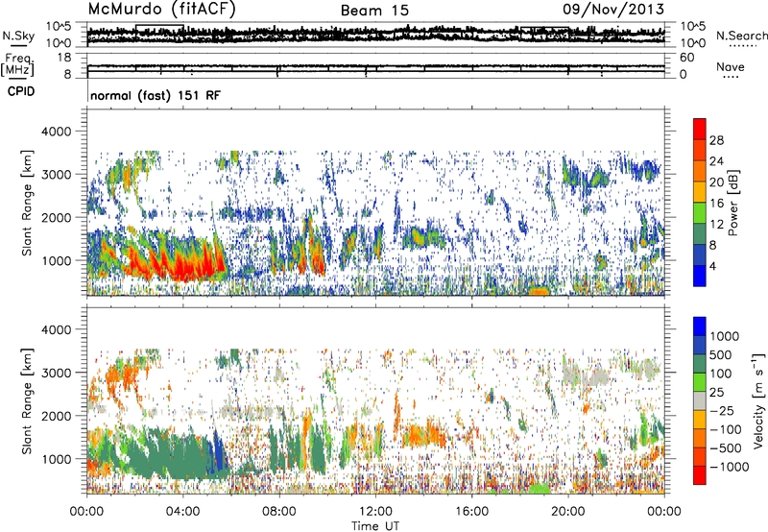Click the gray segment of the velocity colorbar
Screen dimensions: 768x532
[x=700, y=400]
